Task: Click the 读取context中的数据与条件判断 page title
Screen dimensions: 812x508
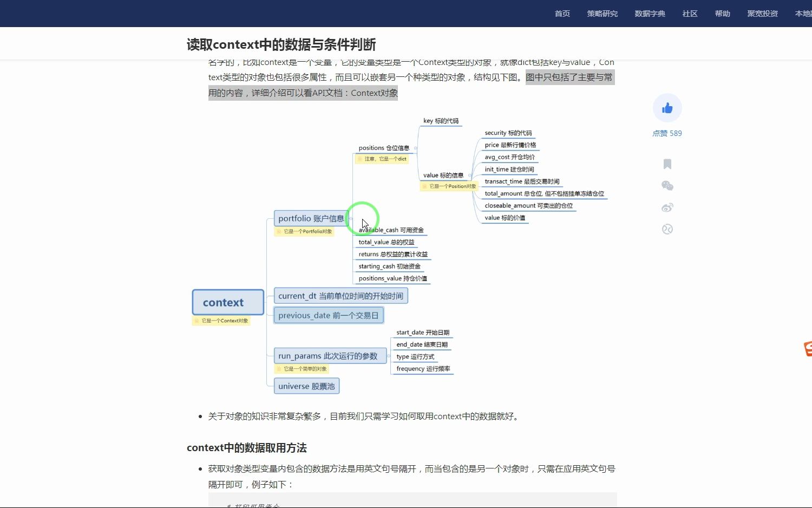Action: click(x=281, y=44)
